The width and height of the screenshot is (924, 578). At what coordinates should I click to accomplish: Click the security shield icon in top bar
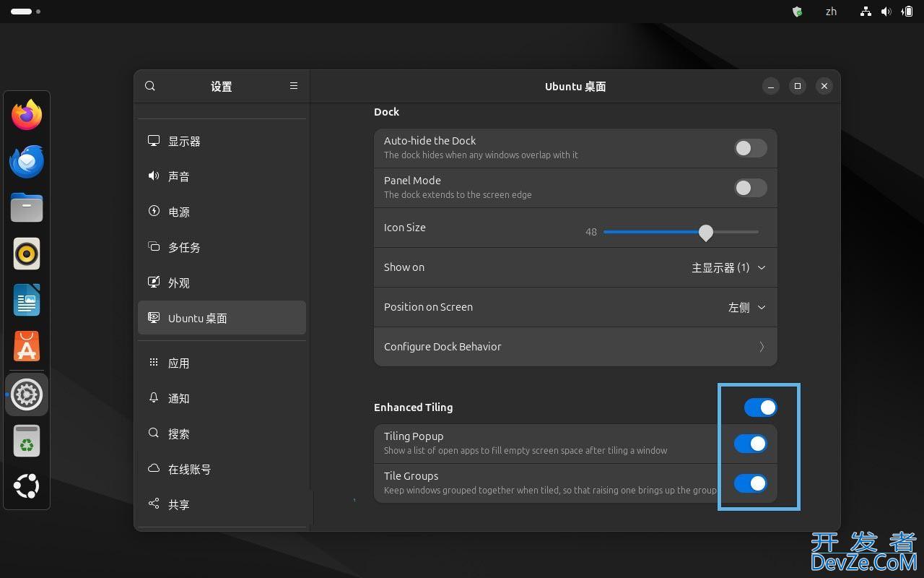tap(798, 12)
